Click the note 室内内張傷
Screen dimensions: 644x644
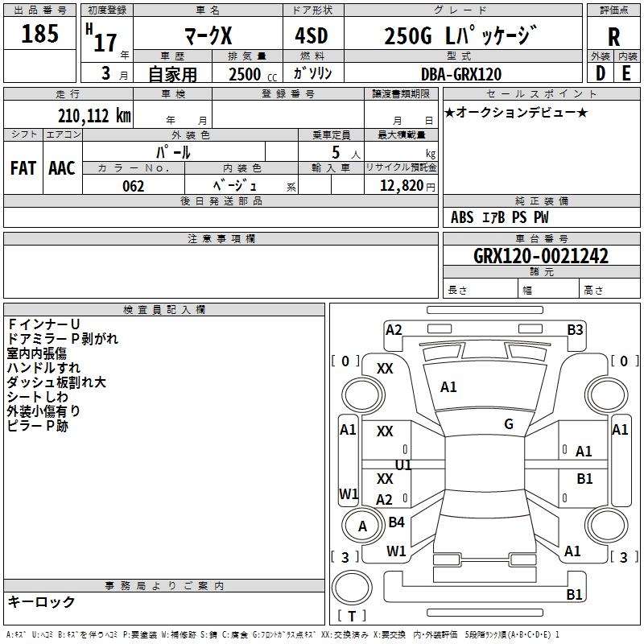click(x=36, y=353)
